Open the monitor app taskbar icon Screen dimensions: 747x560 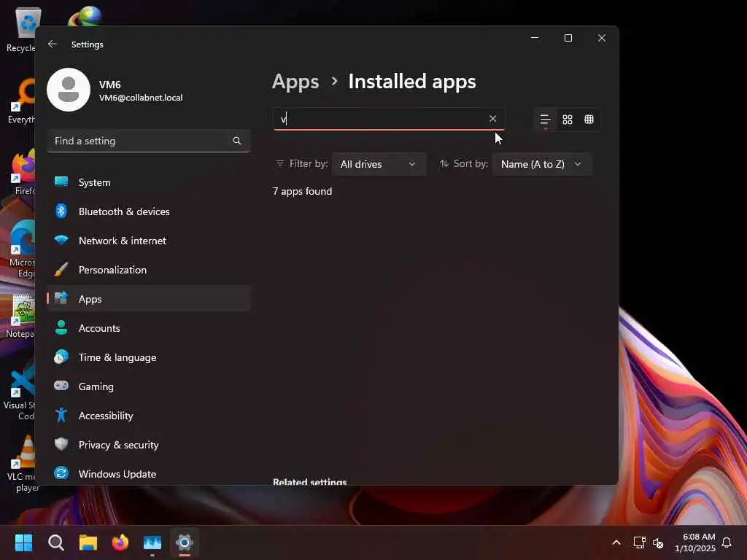[152, 542]
